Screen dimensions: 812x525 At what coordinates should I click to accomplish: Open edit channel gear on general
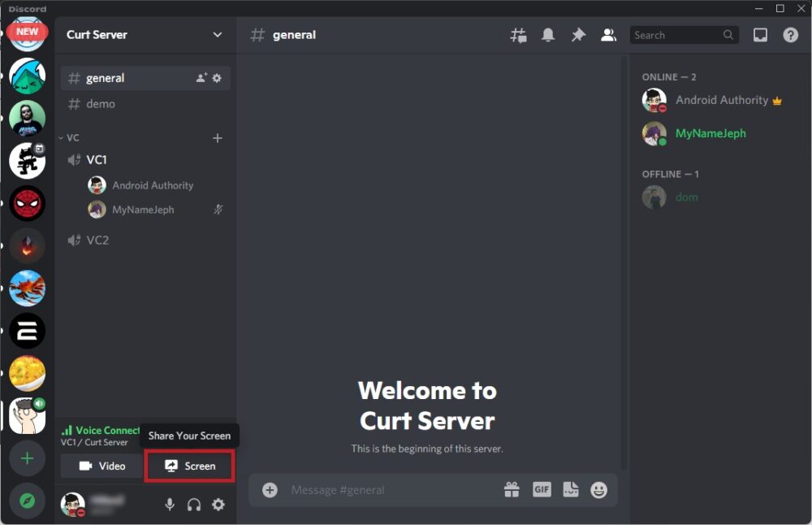click(x=217, y=78)
